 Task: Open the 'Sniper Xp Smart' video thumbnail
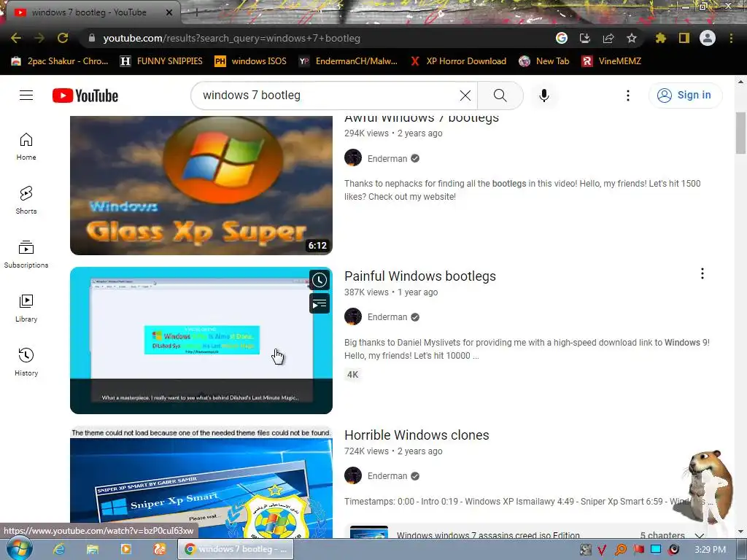point(201,482)
